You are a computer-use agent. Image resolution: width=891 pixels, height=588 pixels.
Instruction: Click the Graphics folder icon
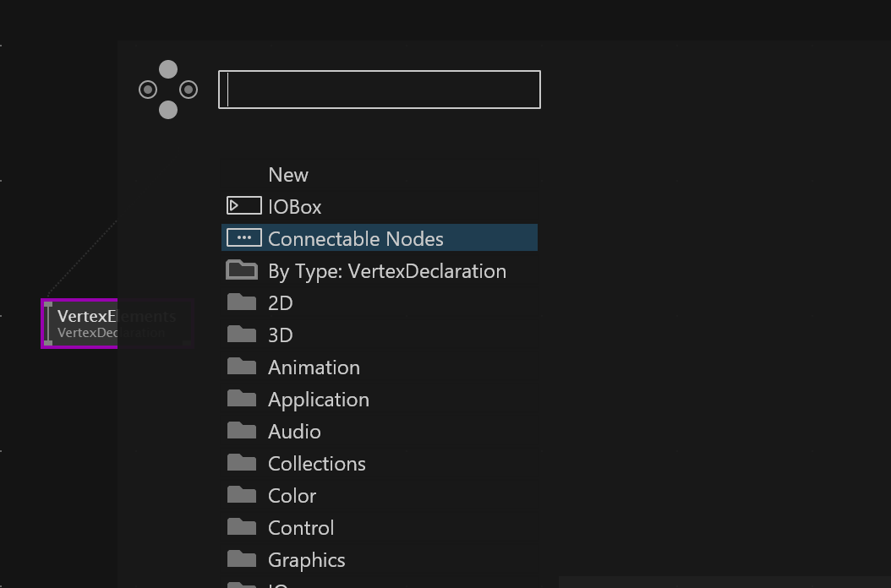pyautogui.click(x=242, y=558)
